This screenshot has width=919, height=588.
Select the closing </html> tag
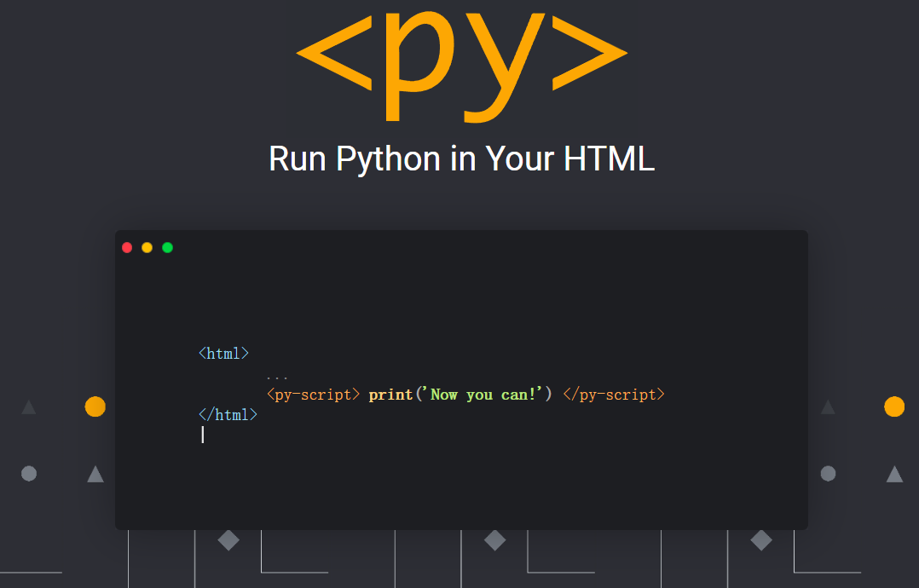point(227,414)
